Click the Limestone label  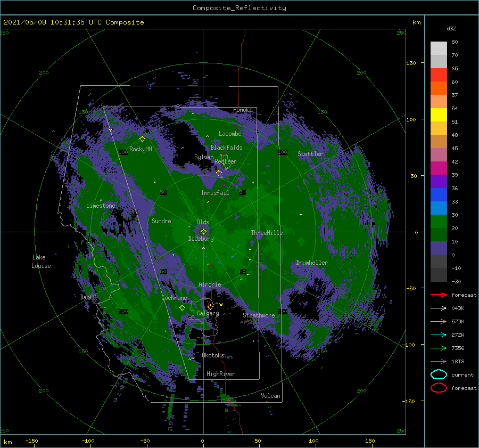(x=101, y=206)
